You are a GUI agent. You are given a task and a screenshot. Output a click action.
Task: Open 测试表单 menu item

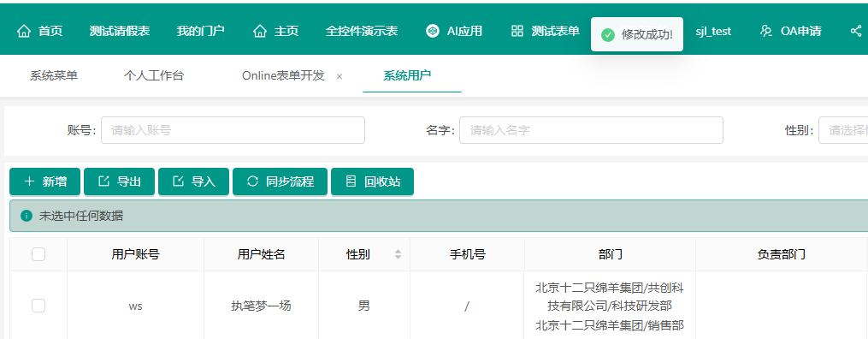pos(545,31)
